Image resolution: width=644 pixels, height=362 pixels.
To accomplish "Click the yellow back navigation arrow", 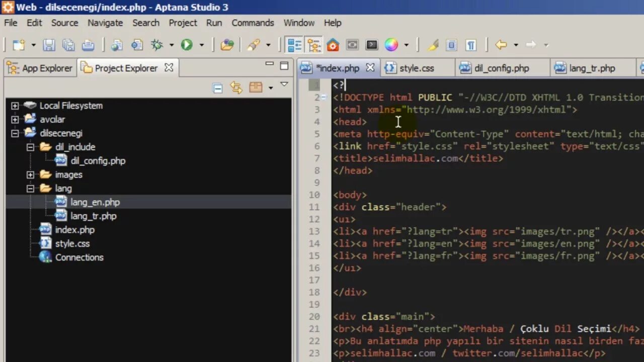I will (x=501, y=45).
